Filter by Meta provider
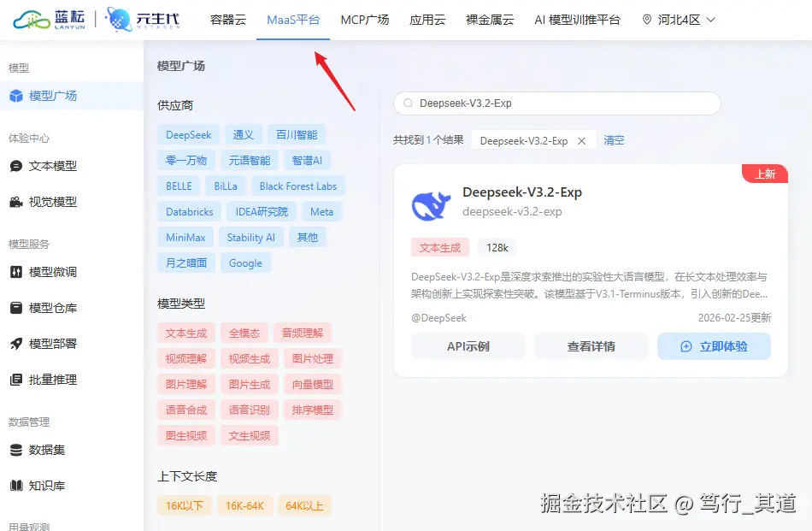 (x=321, y=212)
